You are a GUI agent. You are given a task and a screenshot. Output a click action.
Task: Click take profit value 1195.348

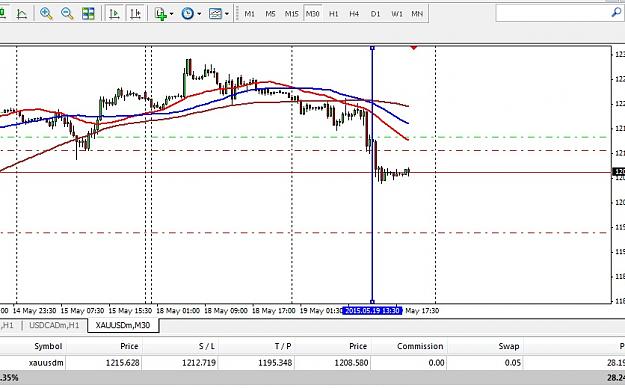(275, 363)
